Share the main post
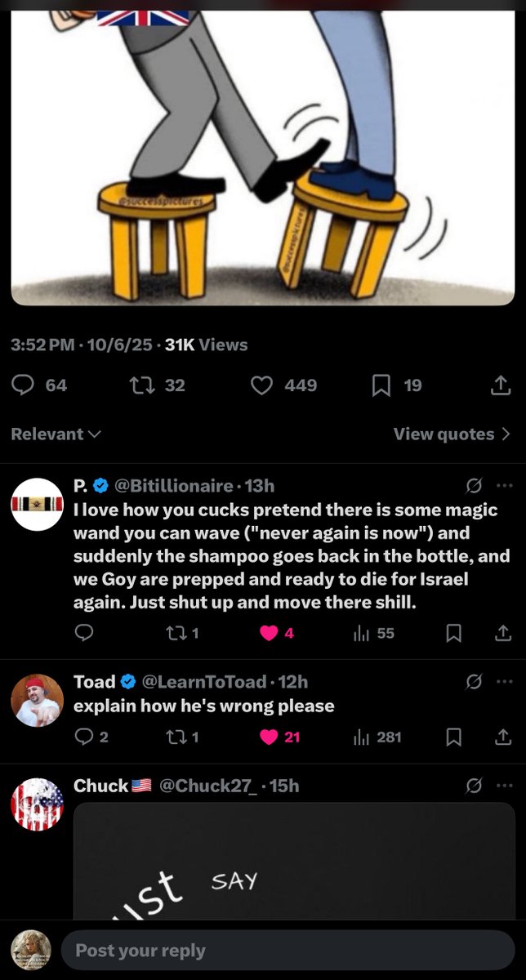 coord(500,385)
